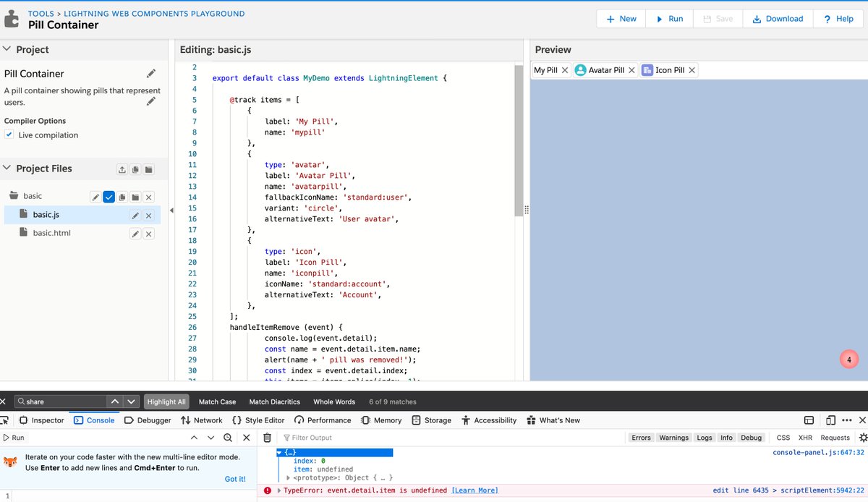868x502 pixels.
Task: Create a New project
Action: tap(621, 19)
